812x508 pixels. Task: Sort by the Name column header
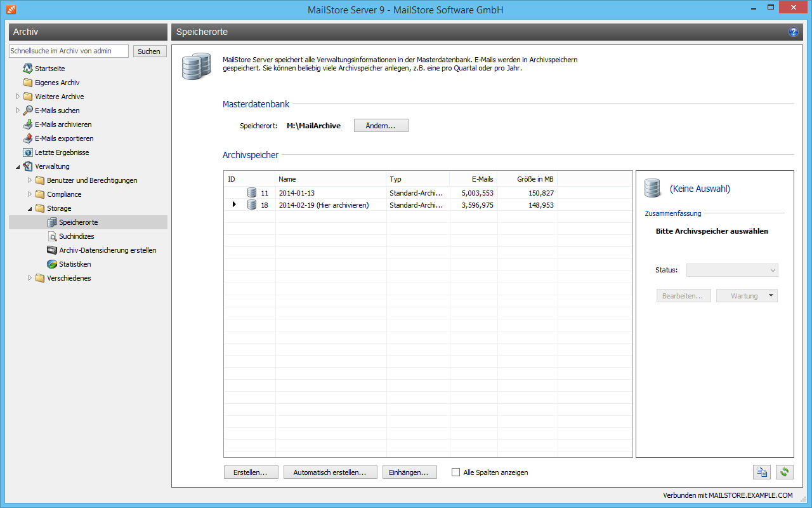coord(331,179)
